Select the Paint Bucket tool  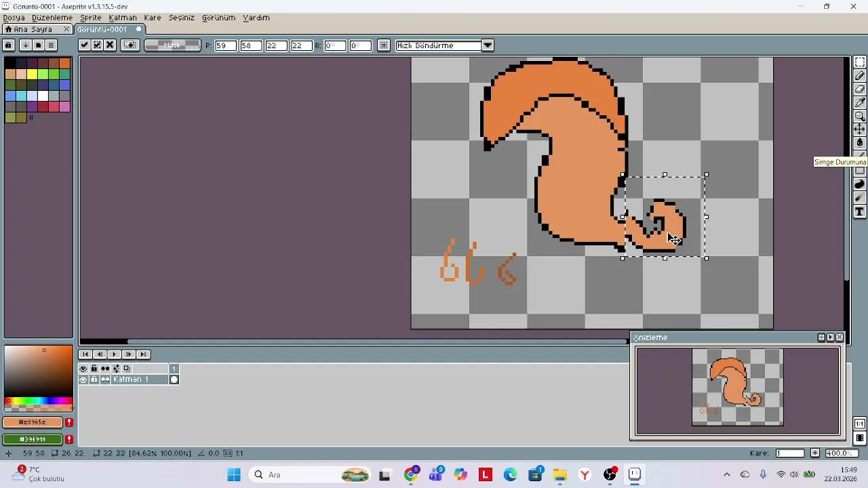click(860, 142)
